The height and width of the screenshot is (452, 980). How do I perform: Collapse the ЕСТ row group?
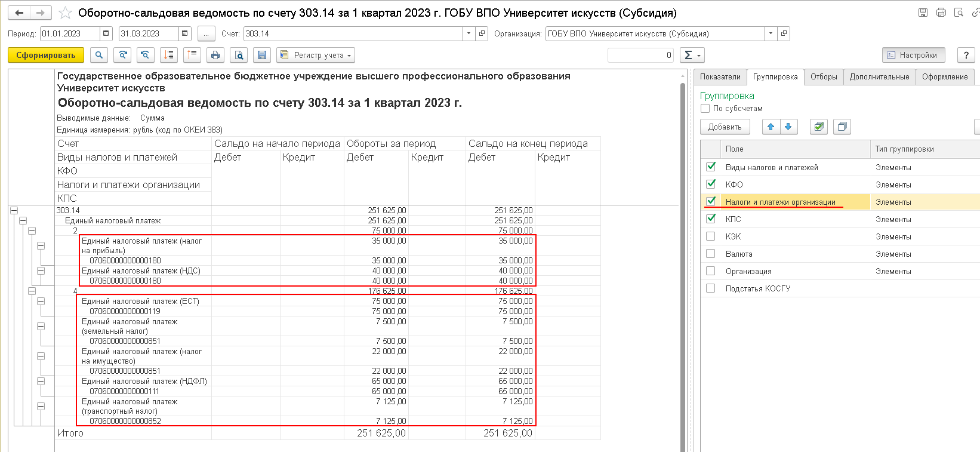click(x=41, y=301)
